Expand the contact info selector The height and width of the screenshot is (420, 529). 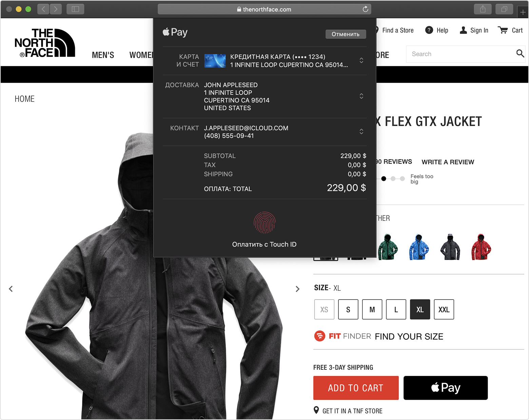361,132
